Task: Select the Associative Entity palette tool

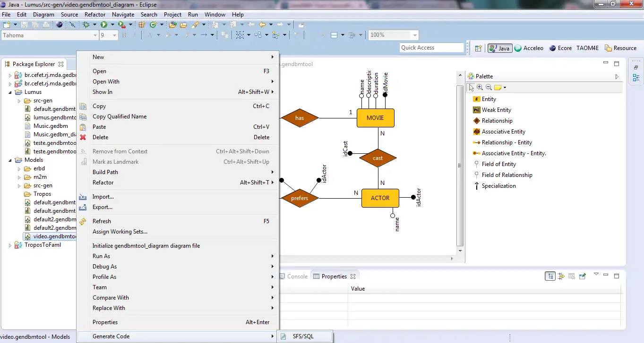Action: click(499, 132)
